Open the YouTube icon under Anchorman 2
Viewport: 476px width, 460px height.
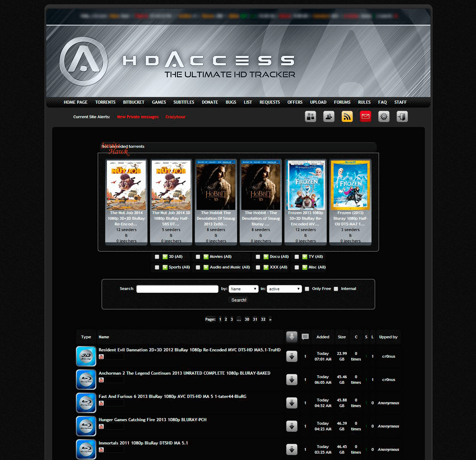coord(101,380)
